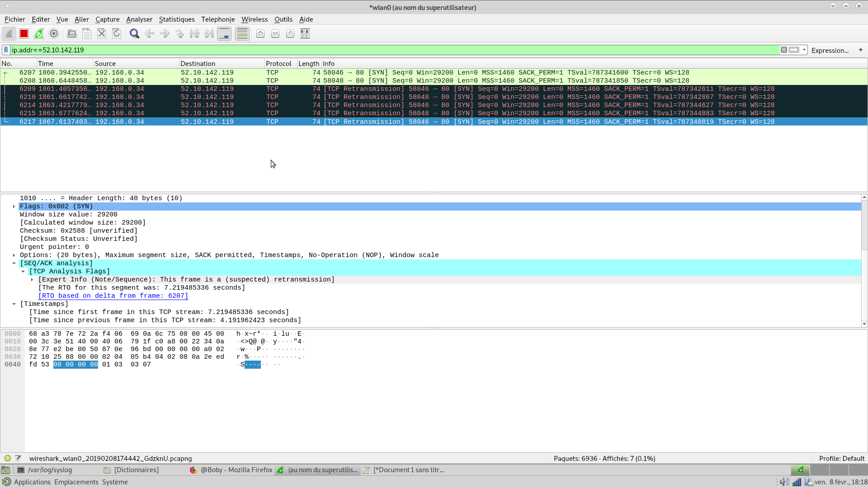
Task: Click the filter bookmark icon
Action: pyautogui.click(x=6, y=50)
